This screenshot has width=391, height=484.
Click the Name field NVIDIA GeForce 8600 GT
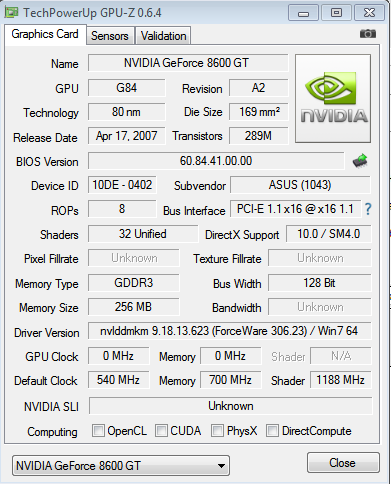coord(188,63)
